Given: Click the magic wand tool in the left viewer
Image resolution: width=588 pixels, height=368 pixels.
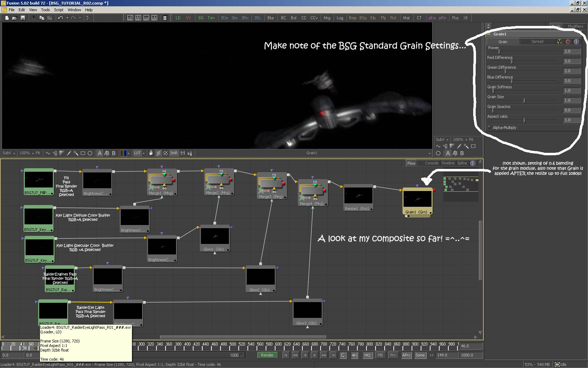Looking at the screenshot, I should tap(76, 153).
